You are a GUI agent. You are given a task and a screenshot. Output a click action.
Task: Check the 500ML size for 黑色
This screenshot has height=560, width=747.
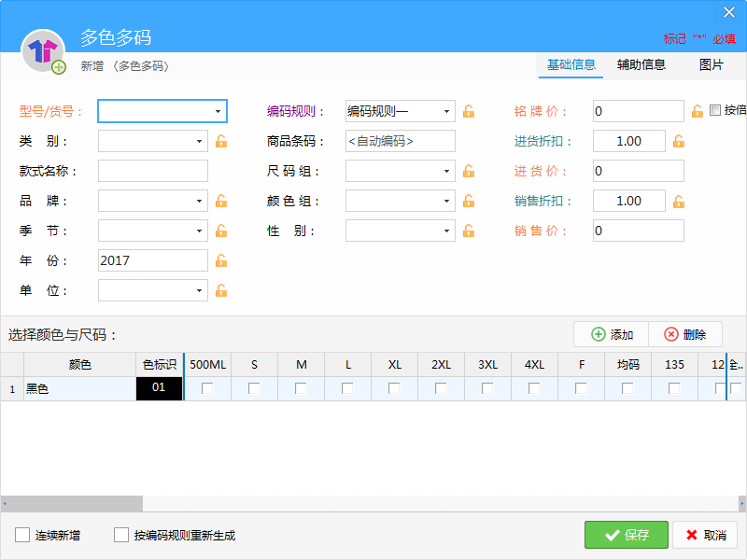click(207, 388)
